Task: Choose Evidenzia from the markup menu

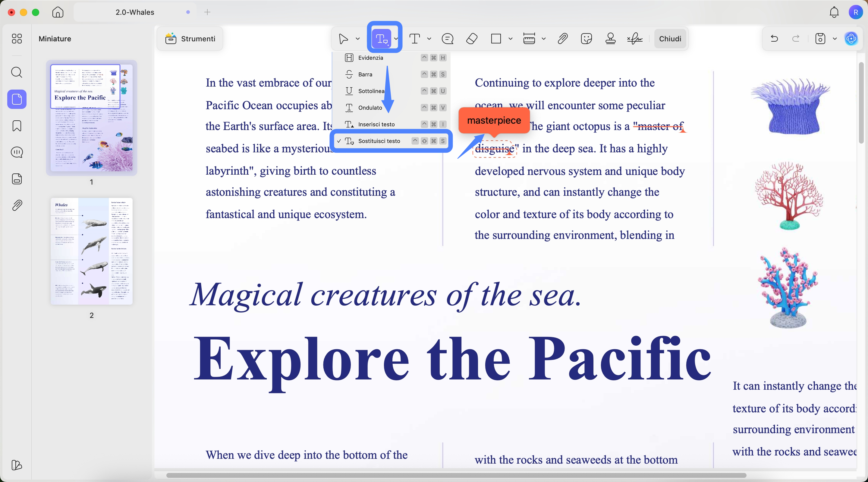Action: tap(392, 58)
